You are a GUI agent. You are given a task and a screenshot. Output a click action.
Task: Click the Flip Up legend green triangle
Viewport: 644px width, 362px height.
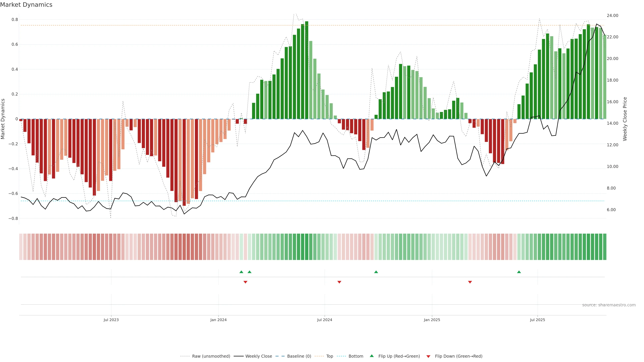[372, 356]
